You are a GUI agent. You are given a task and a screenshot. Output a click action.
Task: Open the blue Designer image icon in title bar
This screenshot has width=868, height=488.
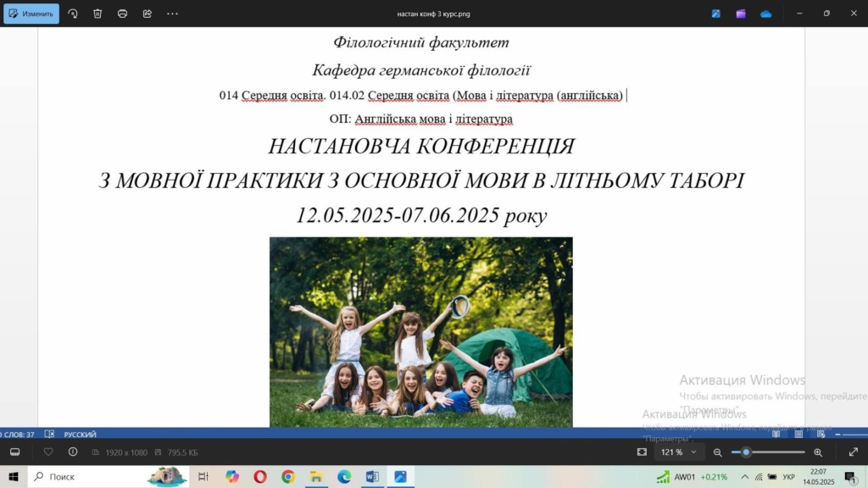pos(715,14)
